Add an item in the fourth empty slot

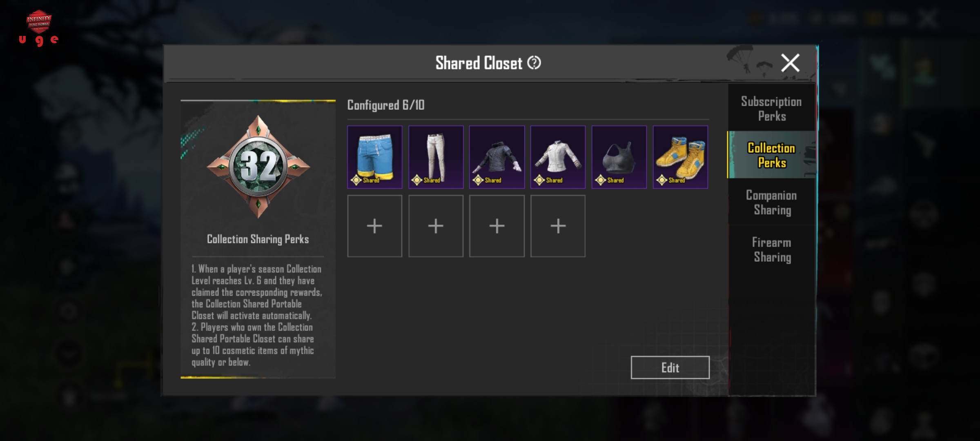coord(558,226)
